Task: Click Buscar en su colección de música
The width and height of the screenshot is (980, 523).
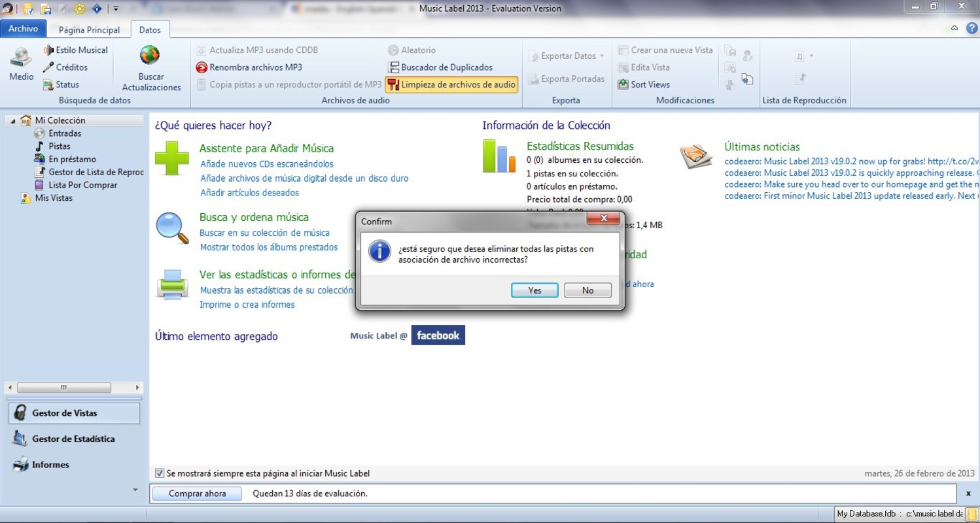Action: (265, 233)
